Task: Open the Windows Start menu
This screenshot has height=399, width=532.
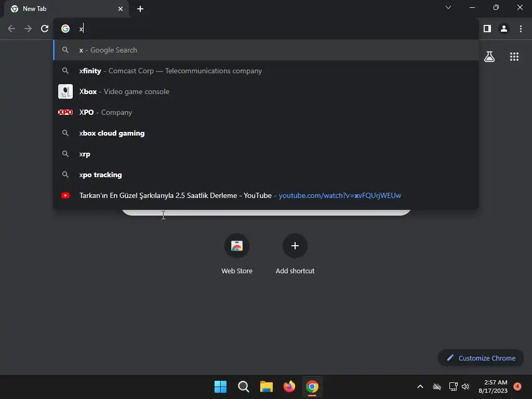Action: click(x=220, y=387)
